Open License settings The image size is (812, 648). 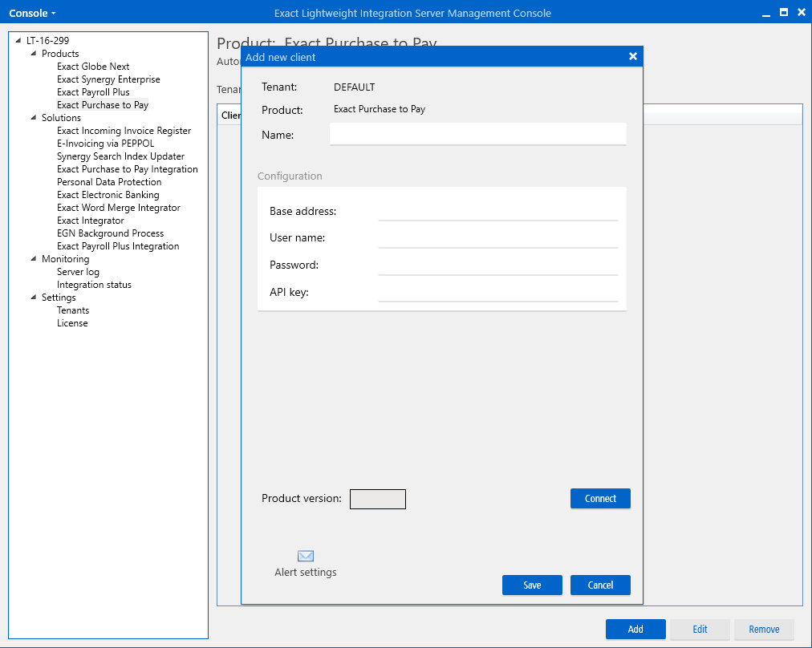pyautogui.click(x=72, y=323)
